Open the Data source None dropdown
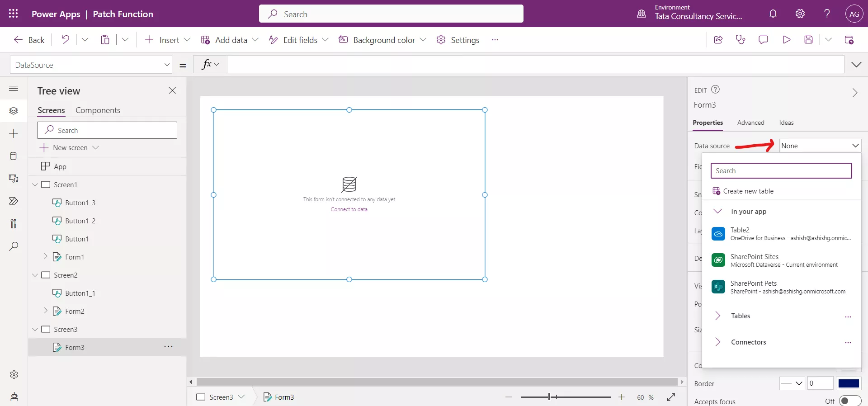 [820, 146]
